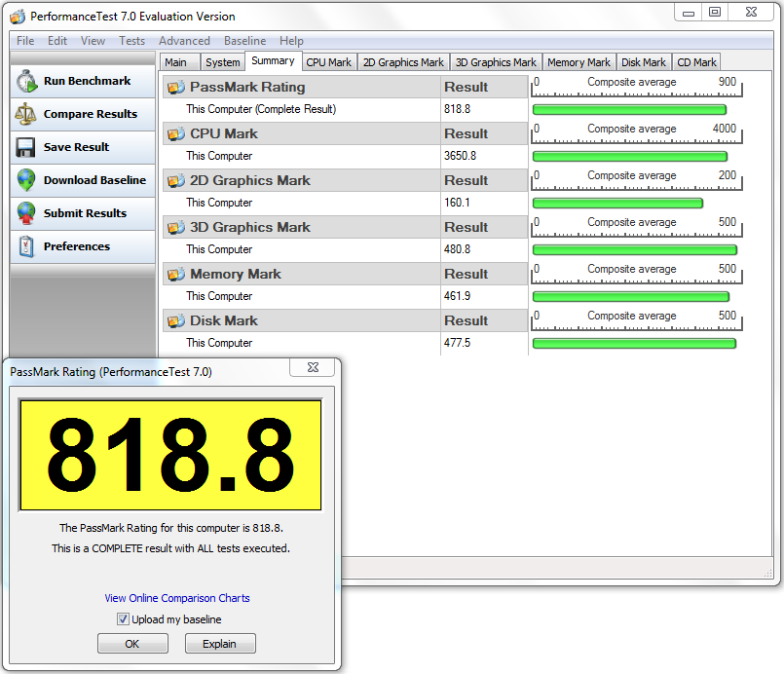Image resolution: width=784 pixels, height=674 pixels.
Task: Select the Summary tab
Action: pos(274,61)
